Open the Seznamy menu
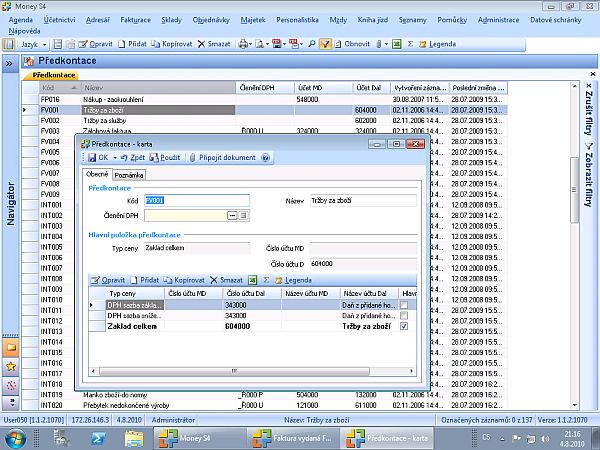The width and height of the screenshot is (600, 450). 412,20
